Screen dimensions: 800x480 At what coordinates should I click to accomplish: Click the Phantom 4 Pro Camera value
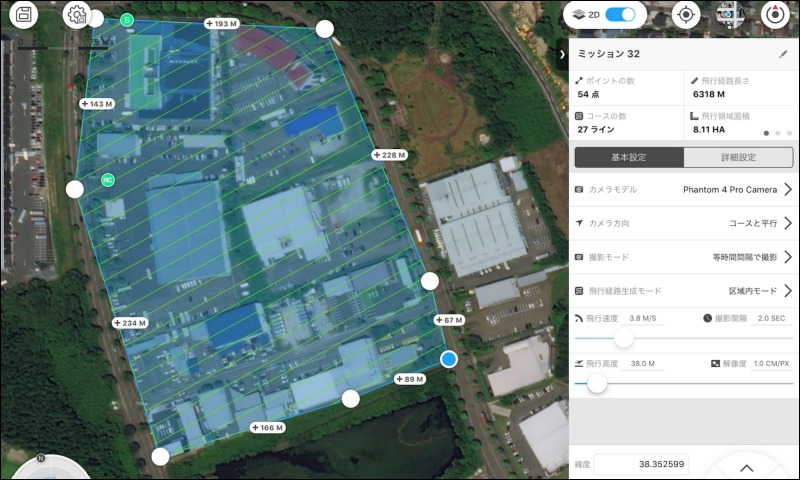pyautogui.click(x=730, y=189)
